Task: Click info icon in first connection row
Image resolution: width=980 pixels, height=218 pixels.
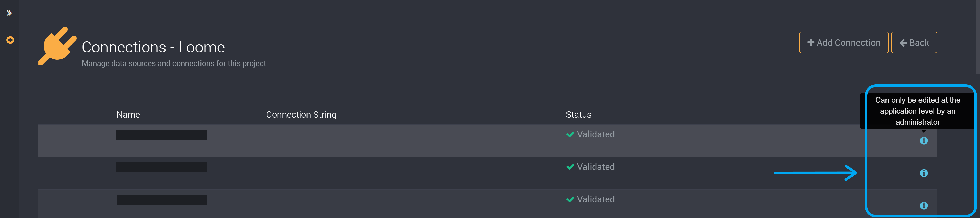Action: pos(923,141)
